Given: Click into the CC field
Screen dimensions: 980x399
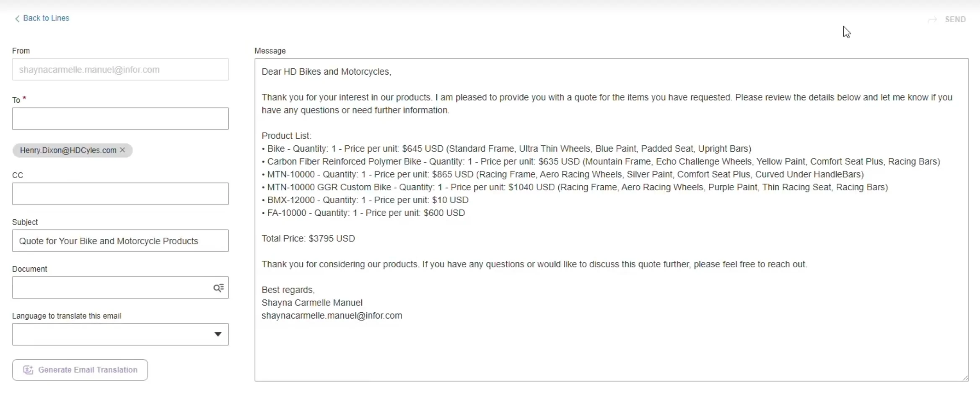Looking at the screenshot, I should (120, 194).
